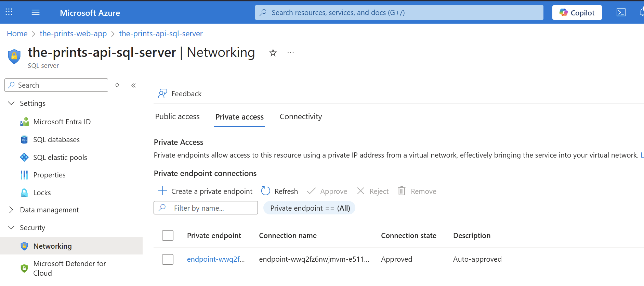Click the Feedback label
644x286 pixels.
[186, 94]
